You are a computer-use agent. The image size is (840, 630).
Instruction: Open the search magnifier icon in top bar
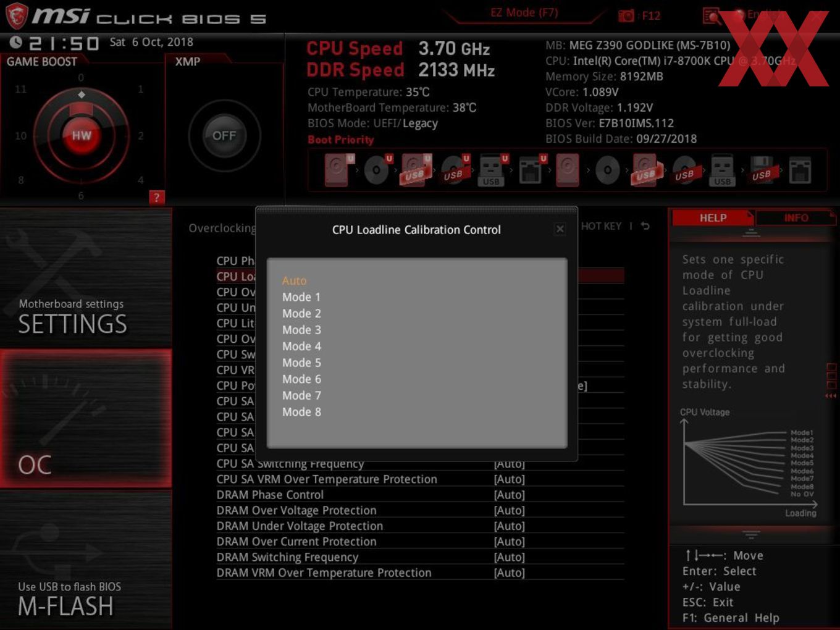pyautogui.click(x=712, y=15)
